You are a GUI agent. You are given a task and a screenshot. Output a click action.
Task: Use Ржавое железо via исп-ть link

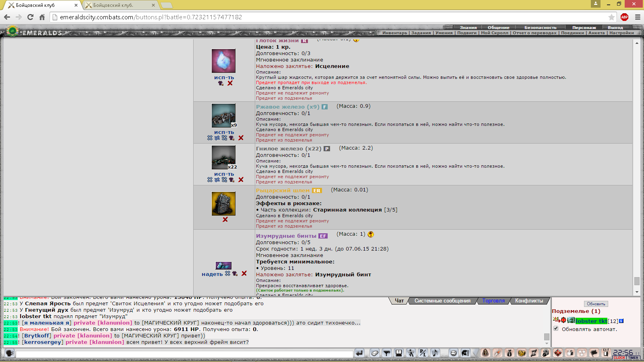[x=224, y=132]
